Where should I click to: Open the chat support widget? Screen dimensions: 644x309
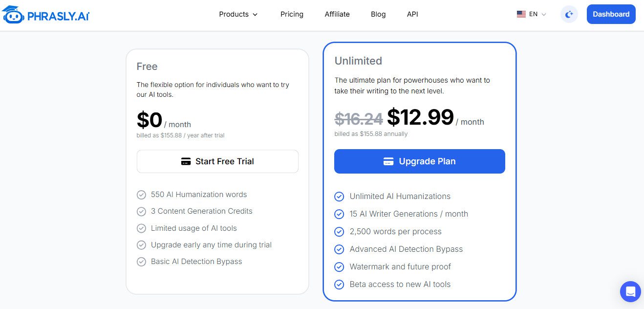[630, 291]
